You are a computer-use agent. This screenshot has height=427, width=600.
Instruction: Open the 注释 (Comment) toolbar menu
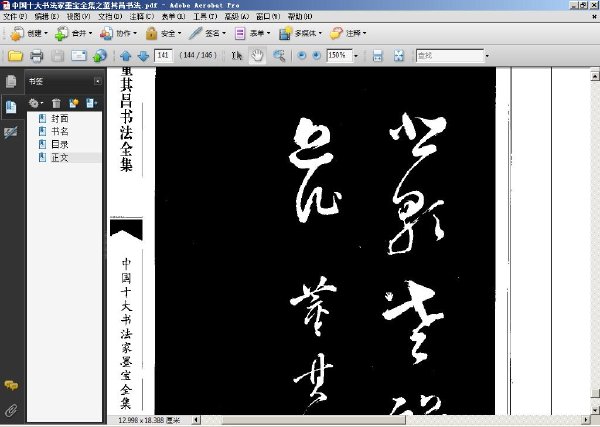348,34
